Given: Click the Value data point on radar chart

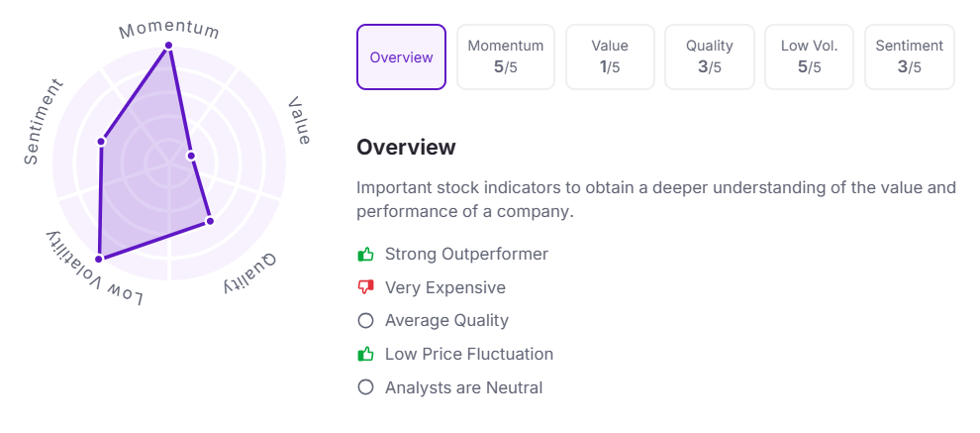Looking at the screenshot, I should coord(191,156).
